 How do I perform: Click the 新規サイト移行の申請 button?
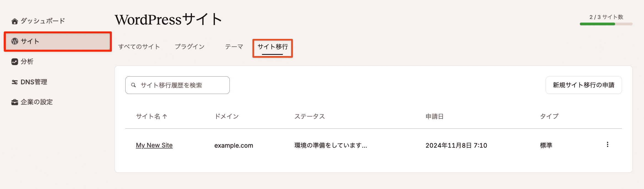(x=584, y=85)
